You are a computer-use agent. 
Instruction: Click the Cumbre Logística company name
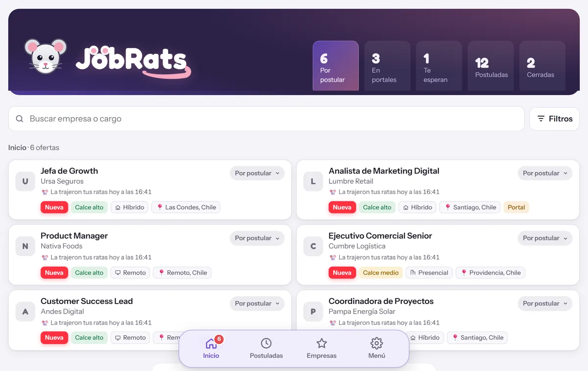point(357,246)
